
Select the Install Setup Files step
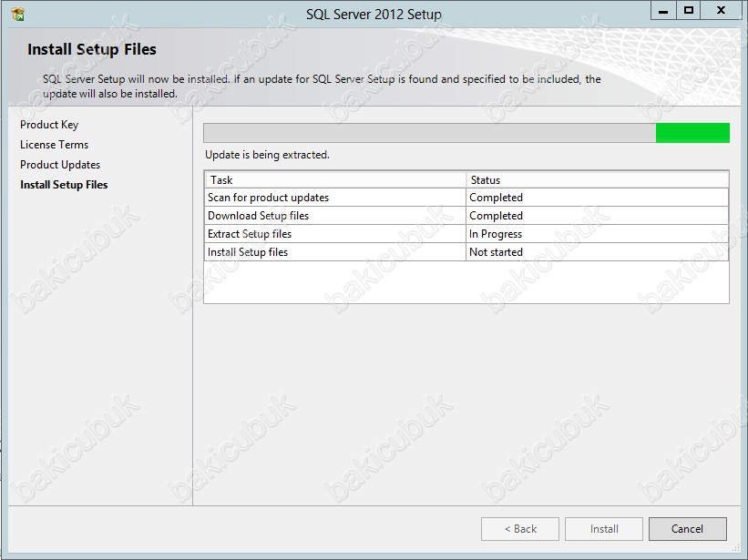tap(64, 185)
